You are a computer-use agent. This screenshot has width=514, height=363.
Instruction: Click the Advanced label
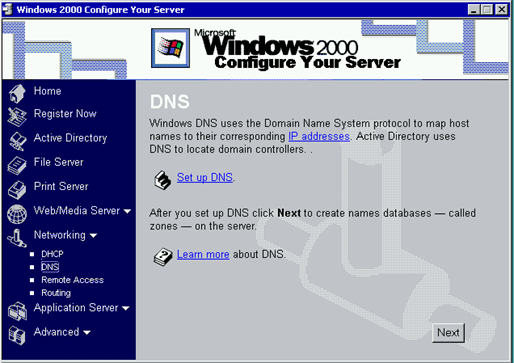(x=56, y=332)
